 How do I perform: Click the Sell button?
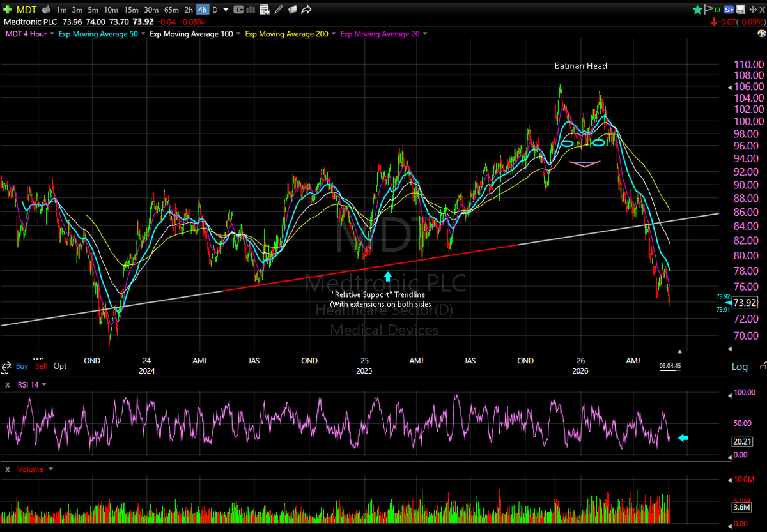pos(41,366)
